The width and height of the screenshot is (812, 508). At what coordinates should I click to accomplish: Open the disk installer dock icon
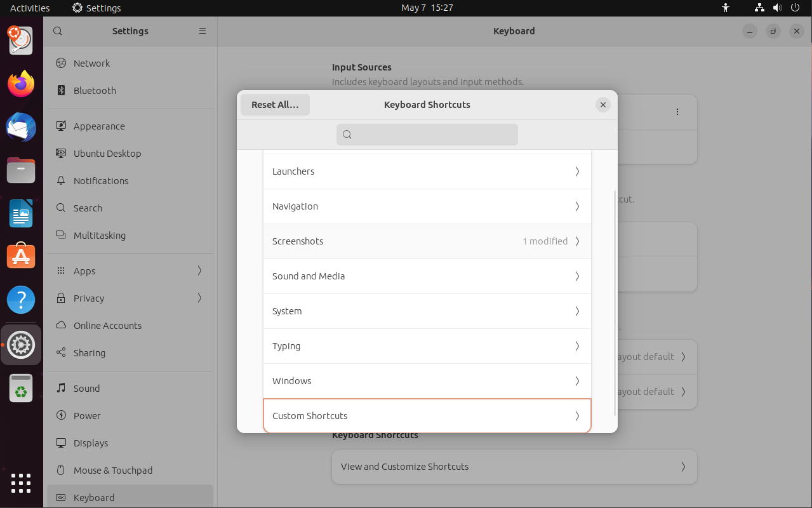coord(21,40)
